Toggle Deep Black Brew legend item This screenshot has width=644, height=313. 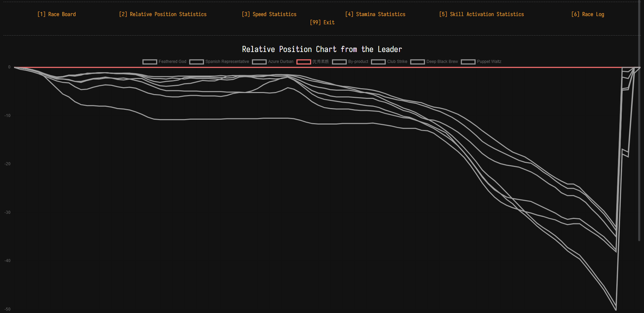coord(434,62)
